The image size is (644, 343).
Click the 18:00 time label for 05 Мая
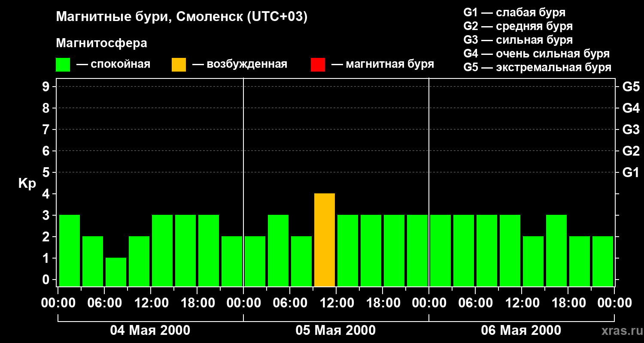[x=383, y=303]
